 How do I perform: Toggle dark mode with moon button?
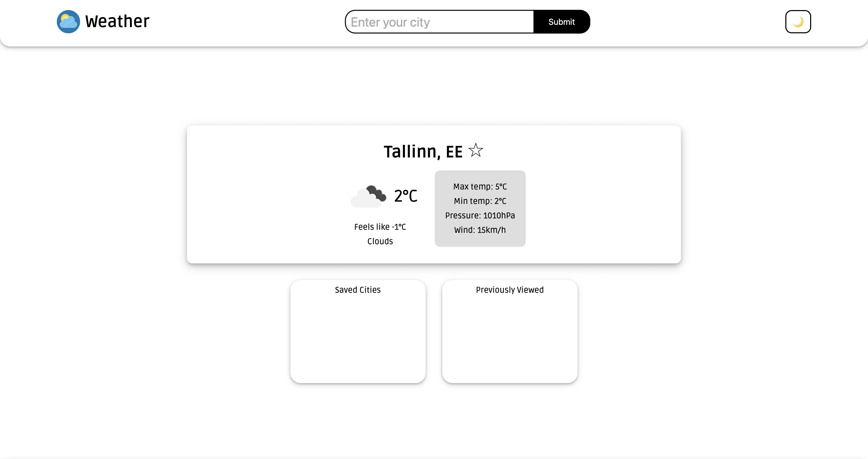(797, 22)
